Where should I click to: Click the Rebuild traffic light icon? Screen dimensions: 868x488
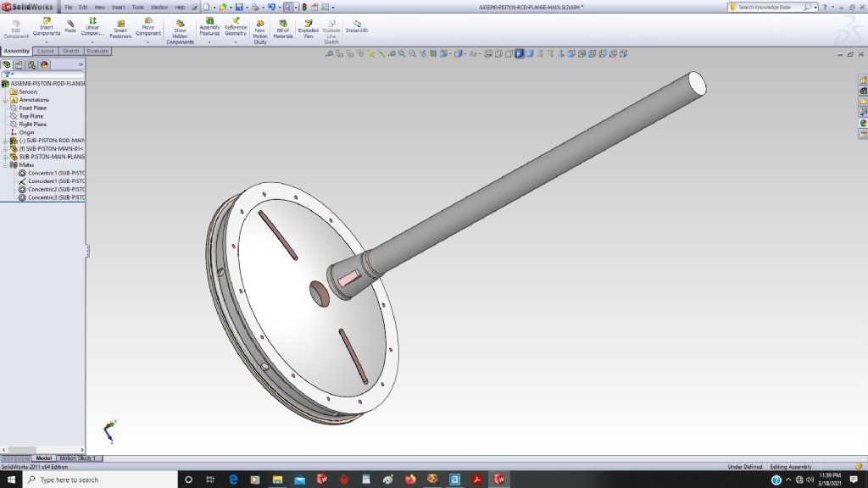[304, 7]
